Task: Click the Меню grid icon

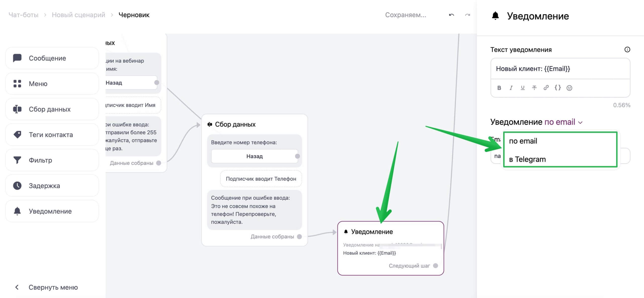Action: (x=17, y=83)
